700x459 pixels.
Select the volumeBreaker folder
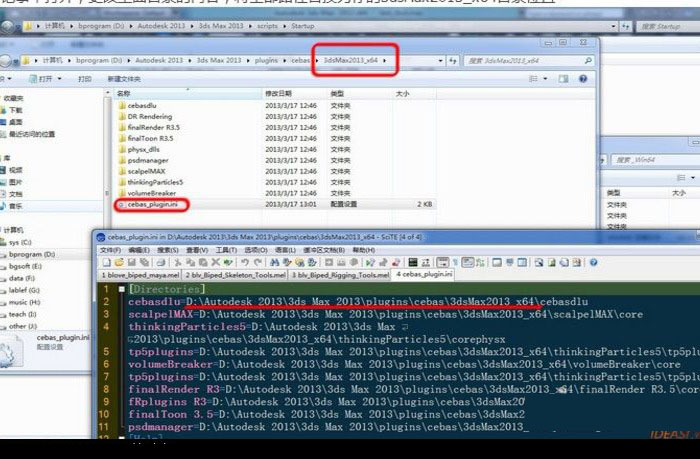click(x=151, y=193)
